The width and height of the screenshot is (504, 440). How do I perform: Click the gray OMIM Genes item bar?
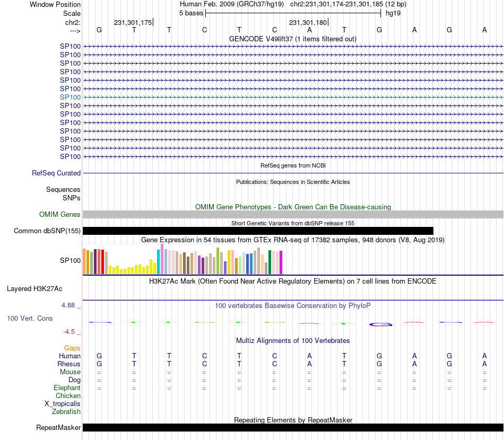click(x=293, y=215)
